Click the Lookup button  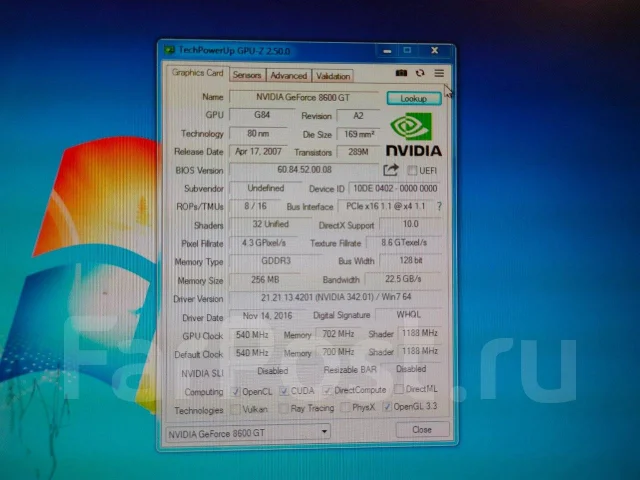[x=414, y=98]
